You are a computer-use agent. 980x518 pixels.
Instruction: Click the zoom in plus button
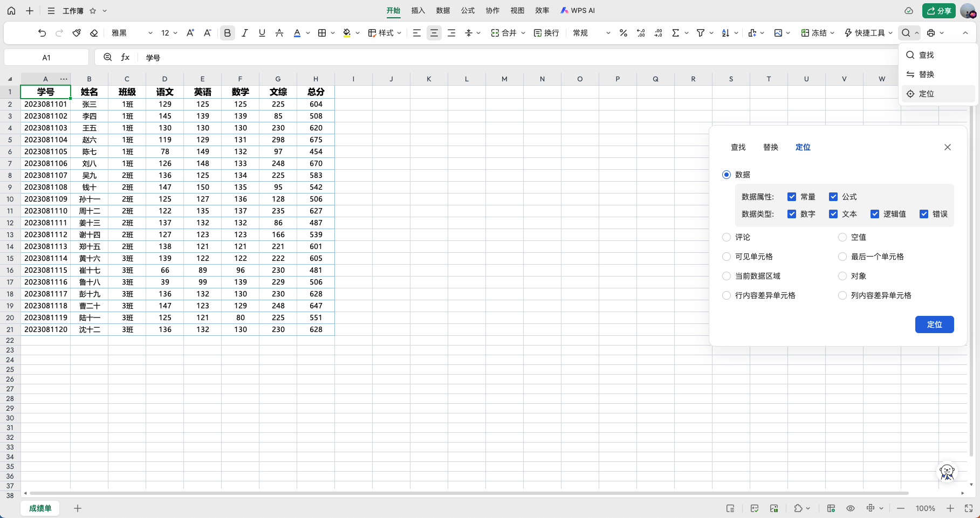pyautogui.click(x=950, y=508)
